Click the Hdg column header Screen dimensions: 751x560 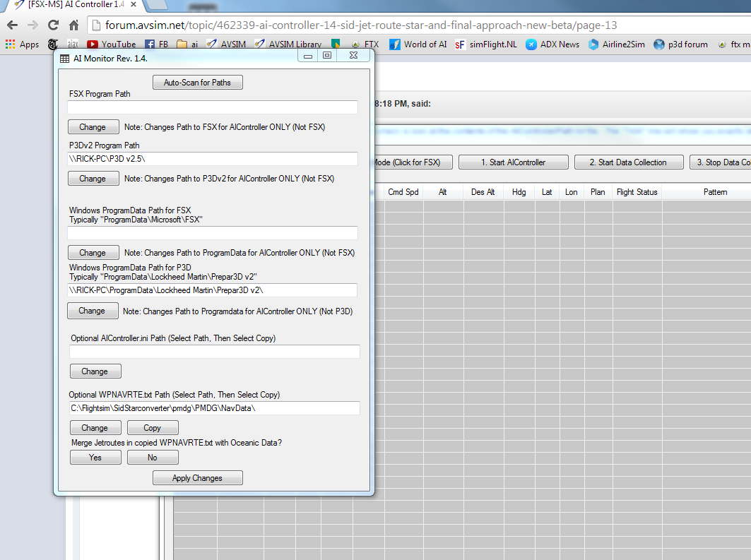[x=519, y=192]
